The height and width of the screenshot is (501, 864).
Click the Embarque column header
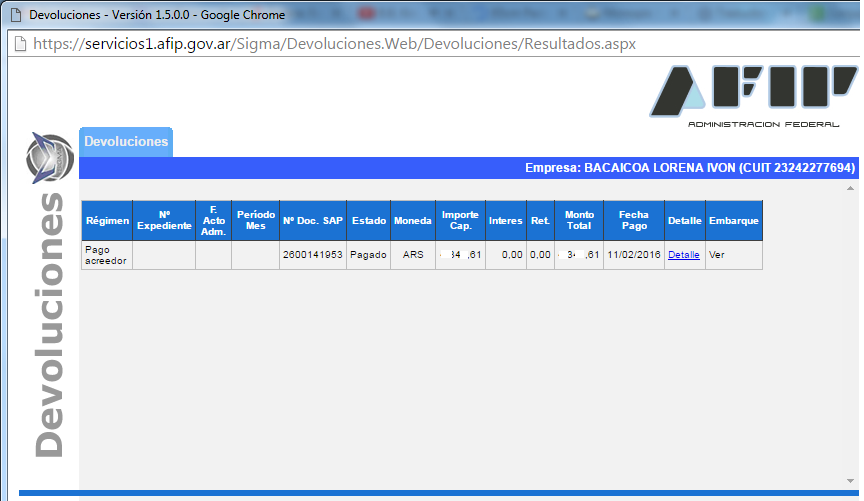(x=734, y=220)
